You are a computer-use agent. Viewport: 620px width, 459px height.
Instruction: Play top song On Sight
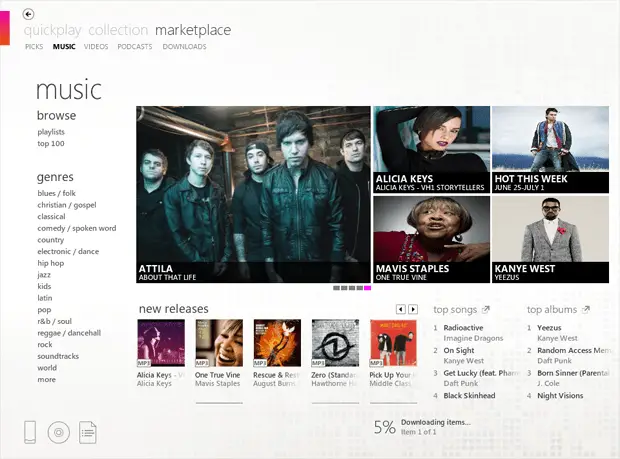[459, 350]
